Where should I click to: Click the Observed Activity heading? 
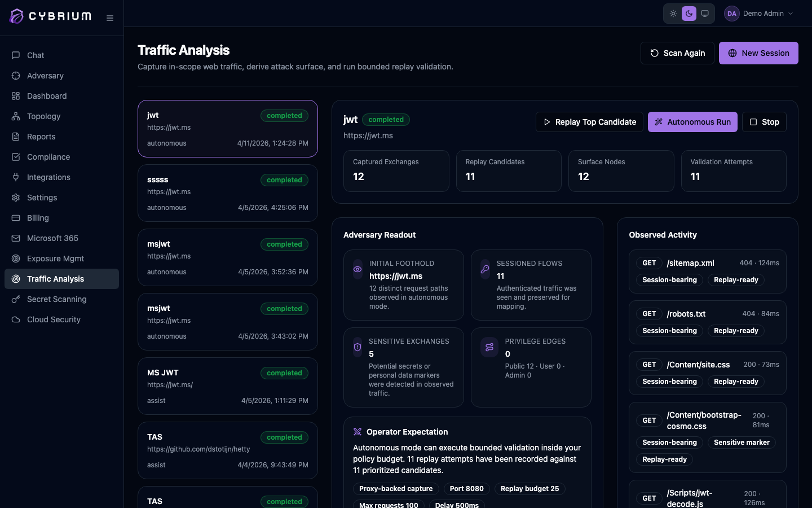(x=663, y=235)
